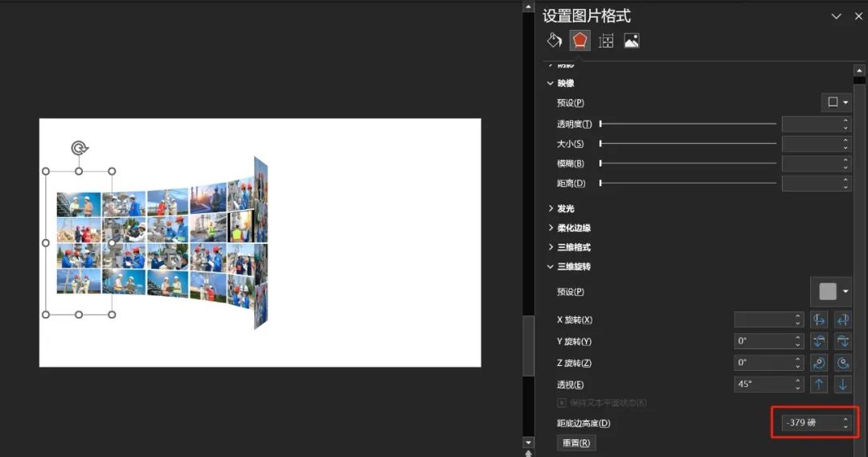Click the 透明度 slider track
Image resolution: width=868 pixels, height=457 pixels.
(688, 124)
